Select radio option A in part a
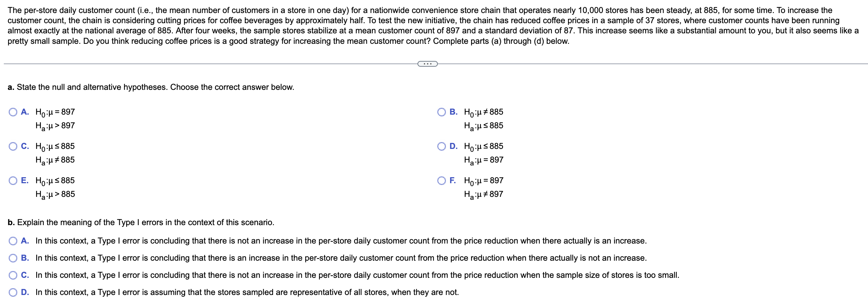 [13, 112]
